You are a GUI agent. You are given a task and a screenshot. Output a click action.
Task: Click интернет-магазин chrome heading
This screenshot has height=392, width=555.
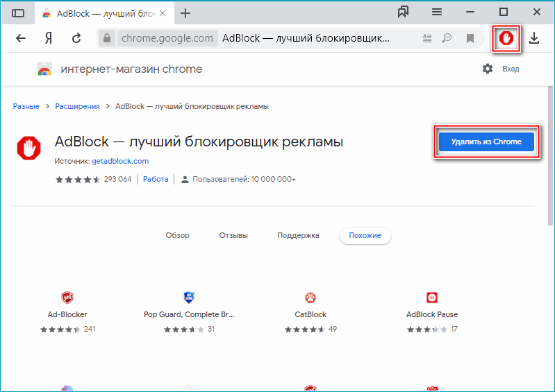tap(131, 69)
